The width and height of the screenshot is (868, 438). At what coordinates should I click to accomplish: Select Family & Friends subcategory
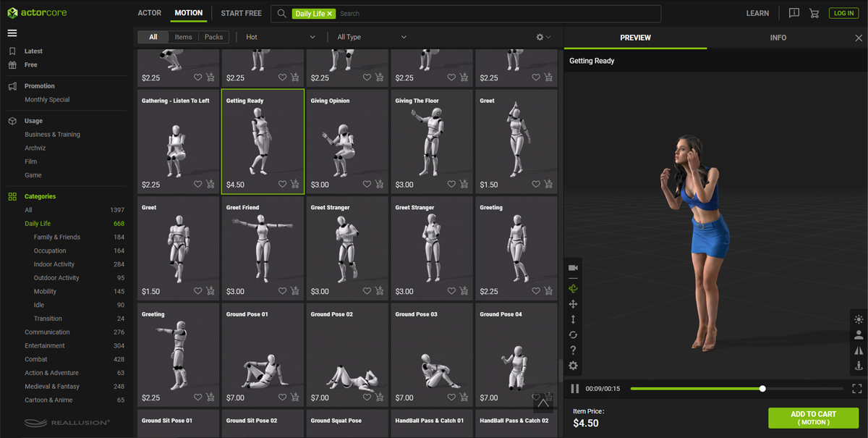pos(57,237)
